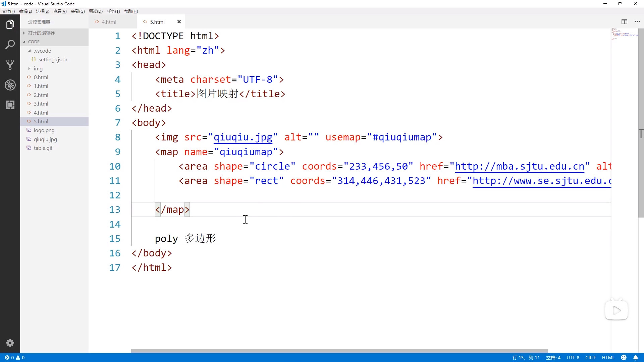Expand the img folder

point(38,68)
